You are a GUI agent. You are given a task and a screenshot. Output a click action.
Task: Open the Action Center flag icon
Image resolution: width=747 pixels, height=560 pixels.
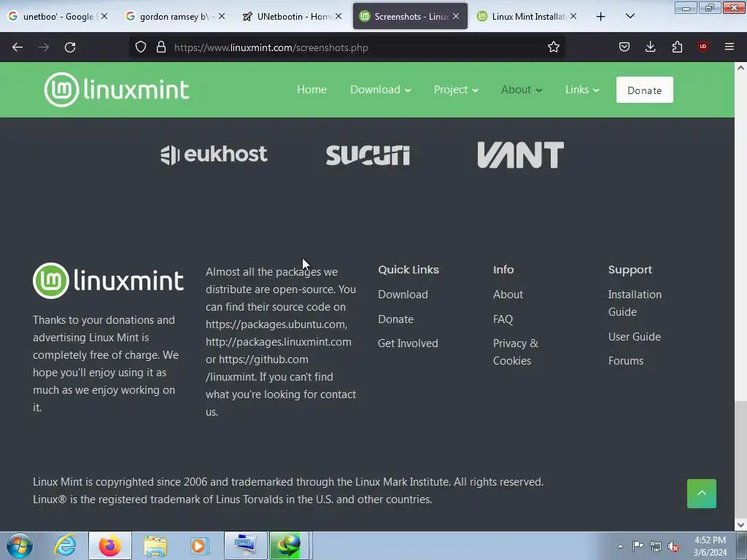(x=638, y=546)
